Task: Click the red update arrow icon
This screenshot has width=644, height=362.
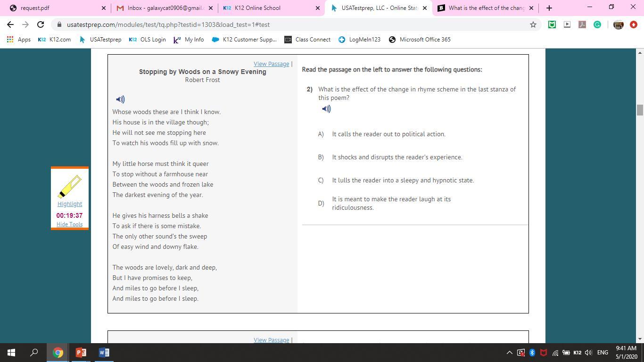Action: (634, 25)
